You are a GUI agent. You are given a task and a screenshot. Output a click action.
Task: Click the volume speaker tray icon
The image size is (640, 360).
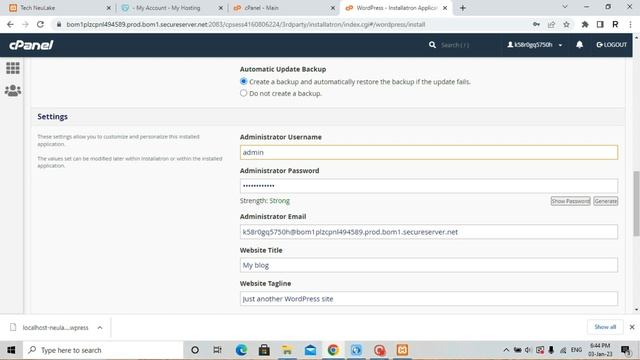(528, 350)
